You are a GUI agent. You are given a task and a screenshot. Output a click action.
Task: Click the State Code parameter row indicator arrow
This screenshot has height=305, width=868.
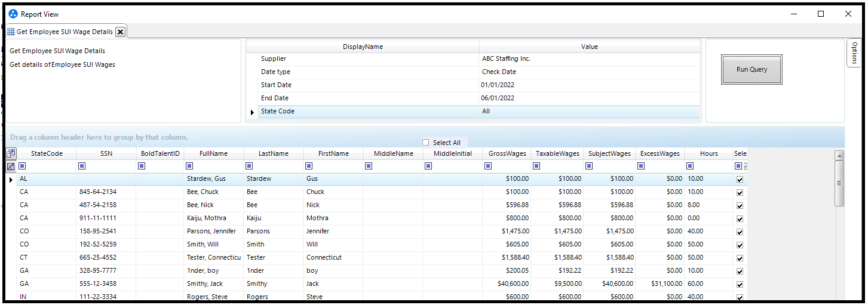tap(252, 112)
